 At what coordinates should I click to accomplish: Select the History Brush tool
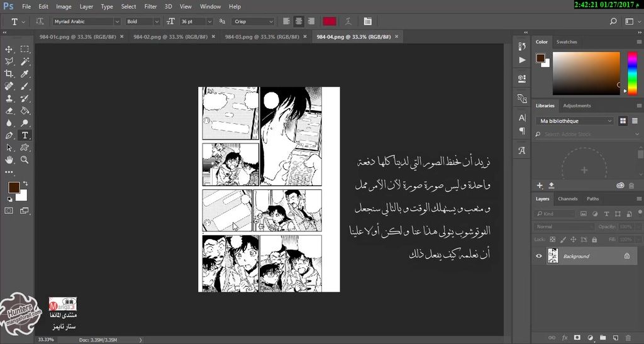point(25,99)
